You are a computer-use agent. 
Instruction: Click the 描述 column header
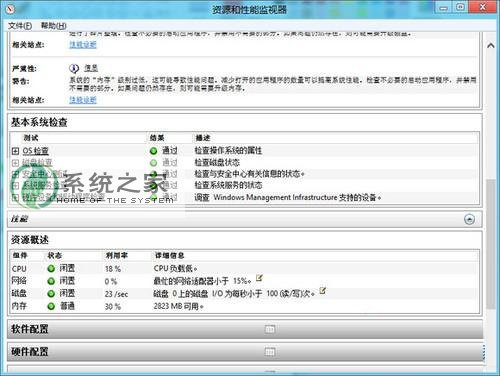pyautogui.click(x=203, y=138)
